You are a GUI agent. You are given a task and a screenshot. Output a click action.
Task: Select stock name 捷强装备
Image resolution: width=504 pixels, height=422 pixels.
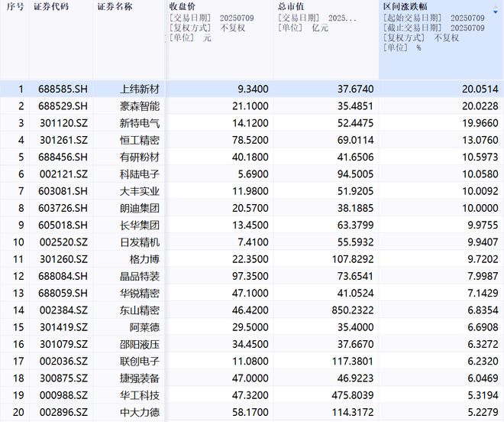[x=140, y=378]
